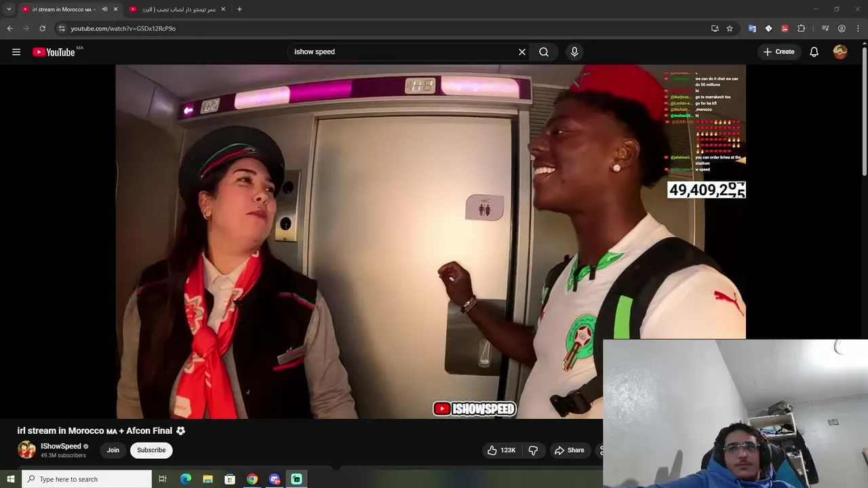Open the dice-shaped extension icon

pos(768,28)
